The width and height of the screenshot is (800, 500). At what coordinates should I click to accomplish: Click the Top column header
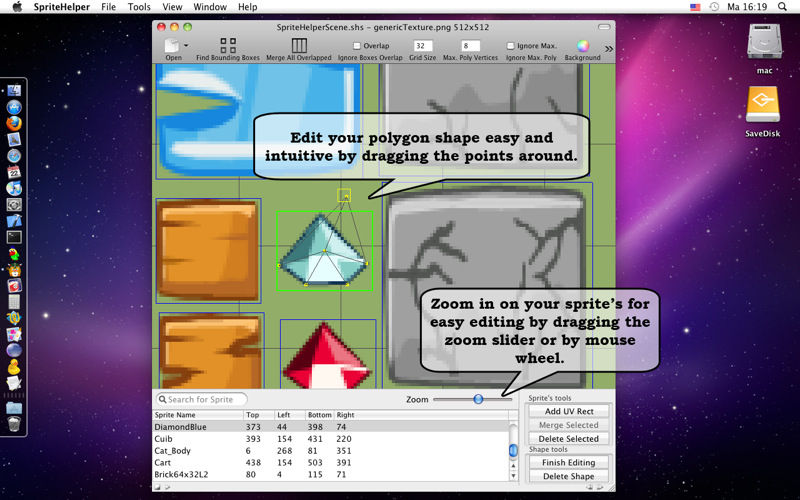tap(259, 415)
